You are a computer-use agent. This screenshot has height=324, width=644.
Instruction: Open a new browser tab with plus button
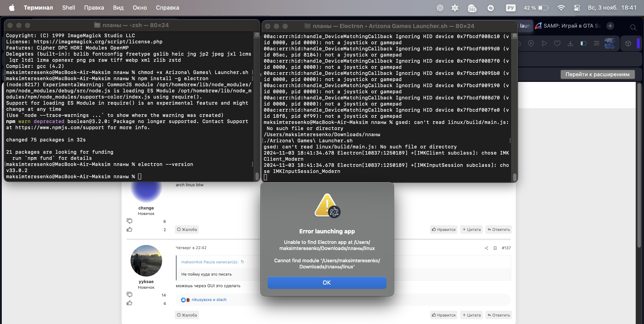(x=610, y=26)
